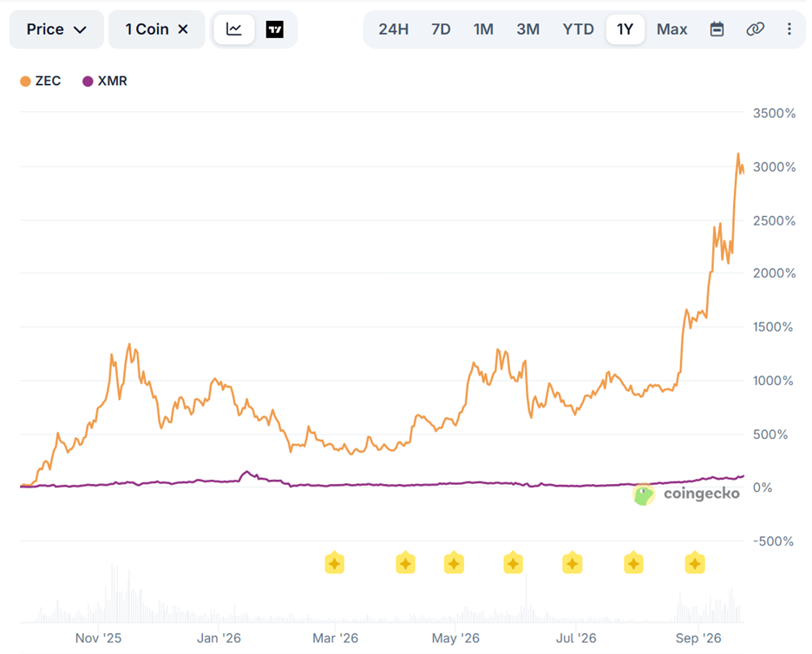Toggle XMR series visibility in legend
Viewport: 812px width, 654px height.
(105, 82)
